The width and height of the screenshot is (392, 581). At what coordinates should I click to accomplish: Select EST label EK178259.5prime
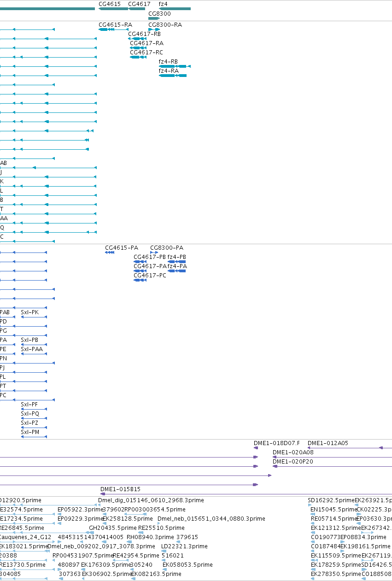(x=336, y=565)
